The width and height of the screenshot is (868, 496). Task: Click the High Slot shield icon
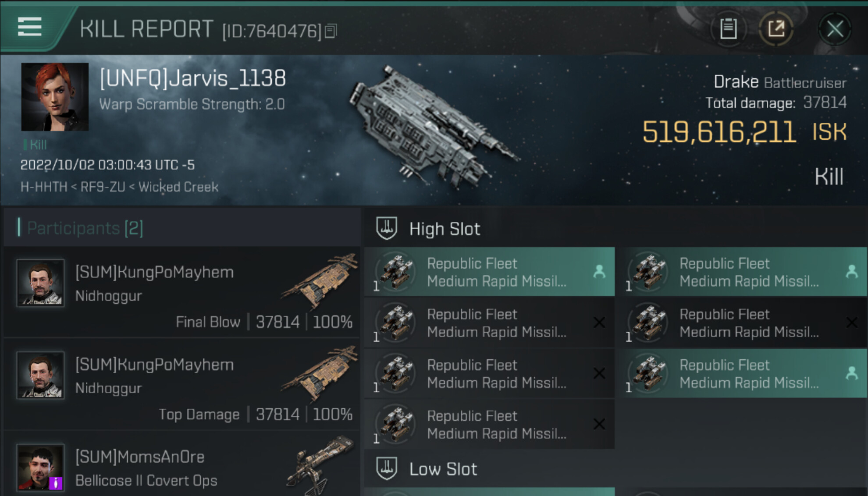[386, 228]
